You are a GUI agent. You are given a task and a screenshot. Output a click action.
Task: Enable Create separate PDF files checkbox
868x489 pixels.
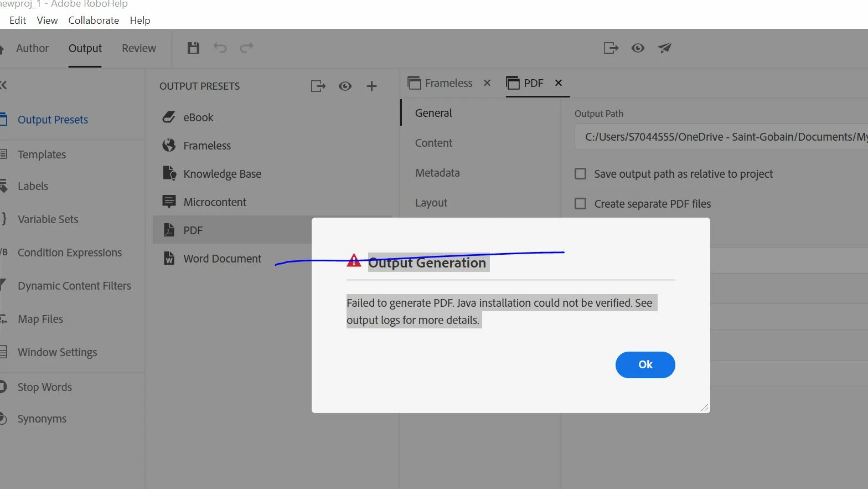(580, 204)
